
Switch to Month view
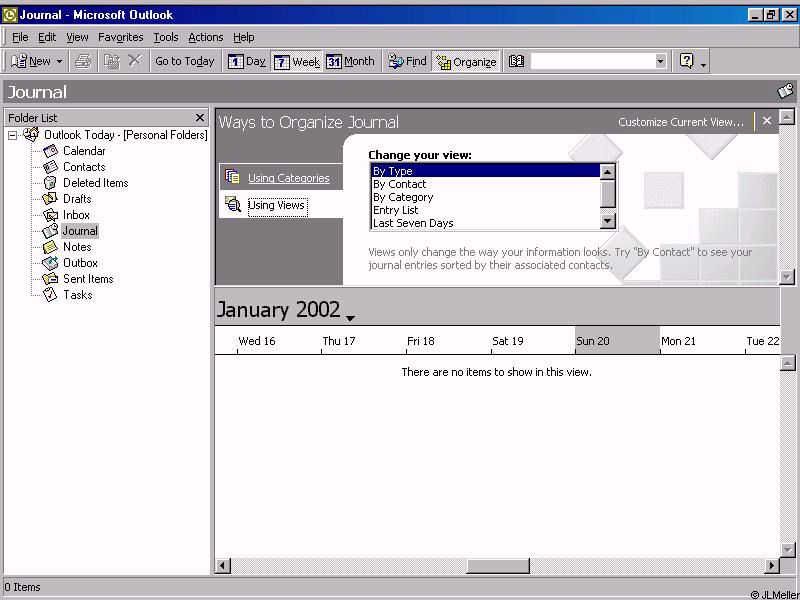(x=350, y=61)
